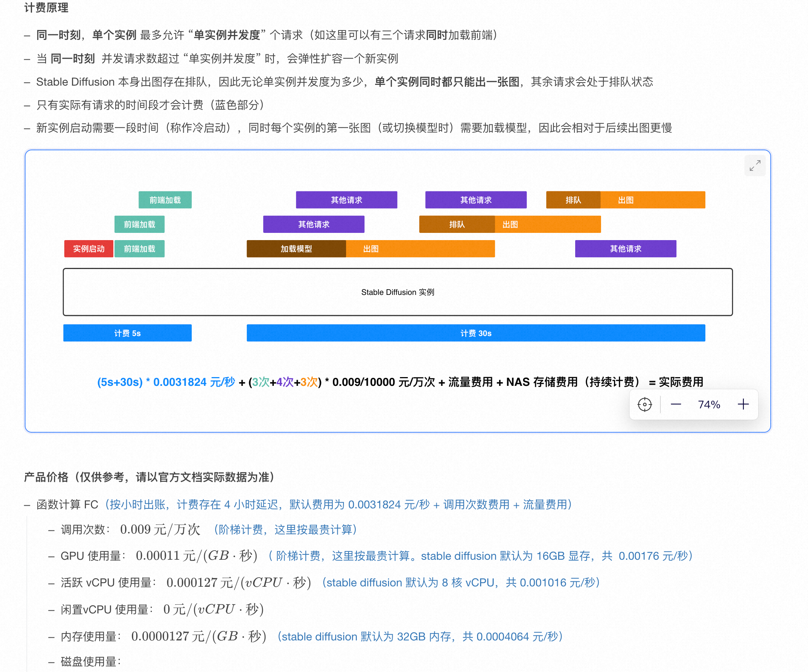Click the bold 单个实例同时都只能出一张图 text
The height and width of the screenshot is (672, 808).
pyautogui.click(x=447, y=81)
